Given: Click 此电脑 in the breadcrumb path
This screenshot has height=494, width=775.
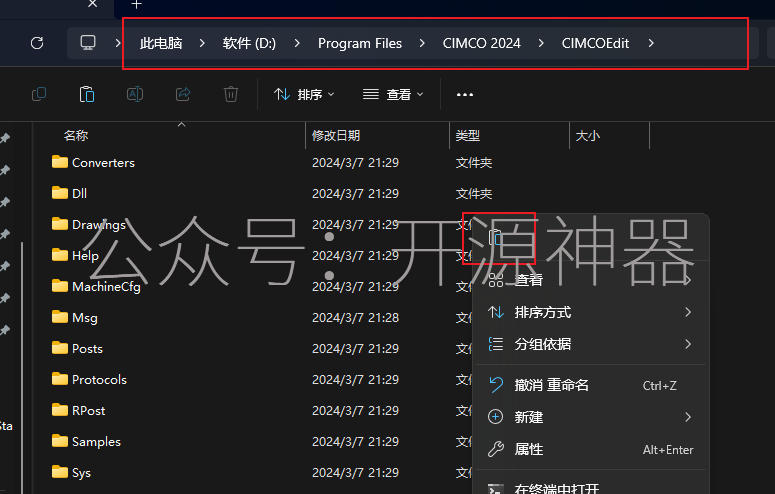Looking at the screenshot, I should click(161, 44).
